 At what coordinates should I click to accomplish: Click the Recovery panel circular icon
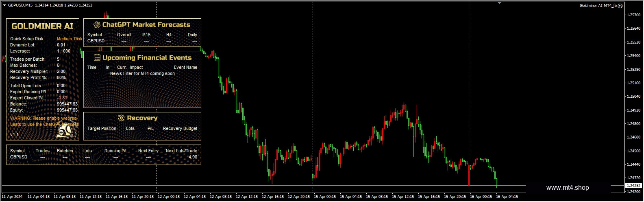pyautogui.click(x=121, y=118)
